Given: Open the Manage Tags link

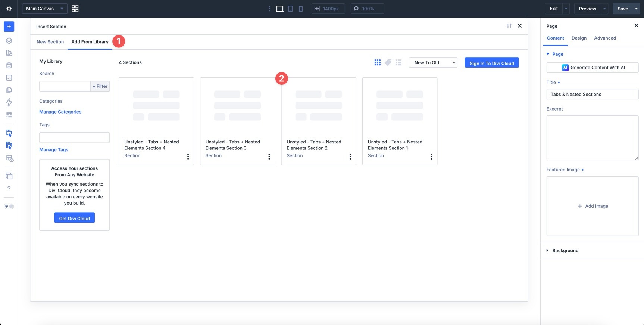Looking at the screenshot, I should coord(54,150).
